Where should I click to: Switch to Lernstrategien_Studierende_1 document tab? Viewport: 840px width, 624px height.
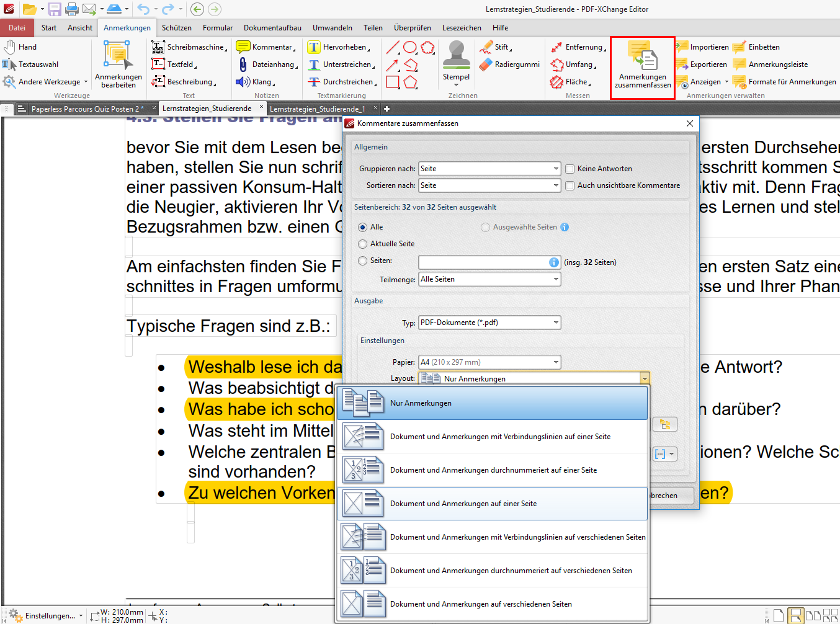[317, 109]
